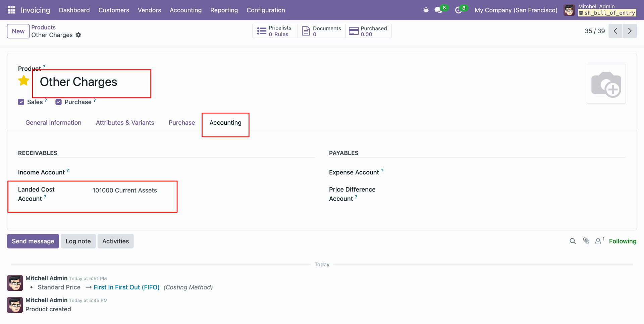The image size is (644, 324).
Task: Switch to the General Information tab
Action: click(x=53, y=123)
